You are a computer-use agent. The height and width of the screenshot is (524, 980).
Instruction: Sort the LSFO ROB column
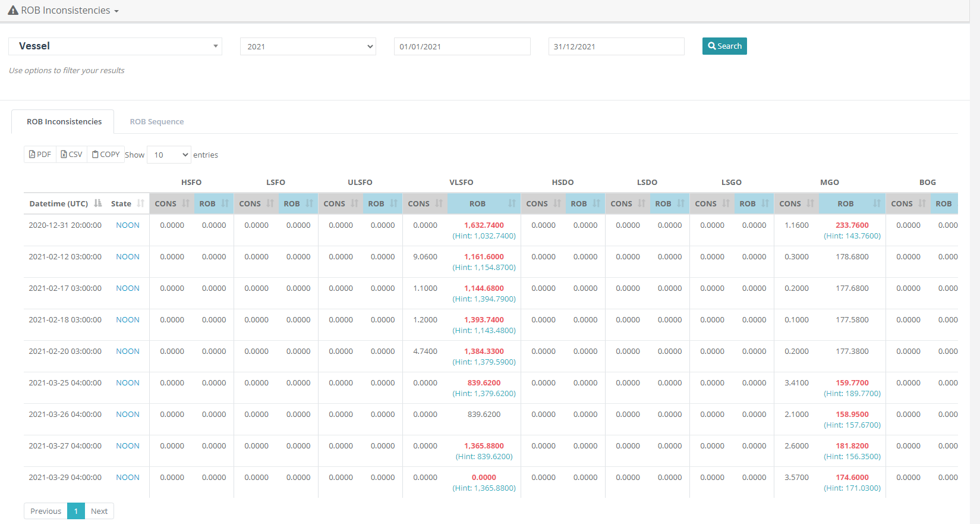coord(298,203)
